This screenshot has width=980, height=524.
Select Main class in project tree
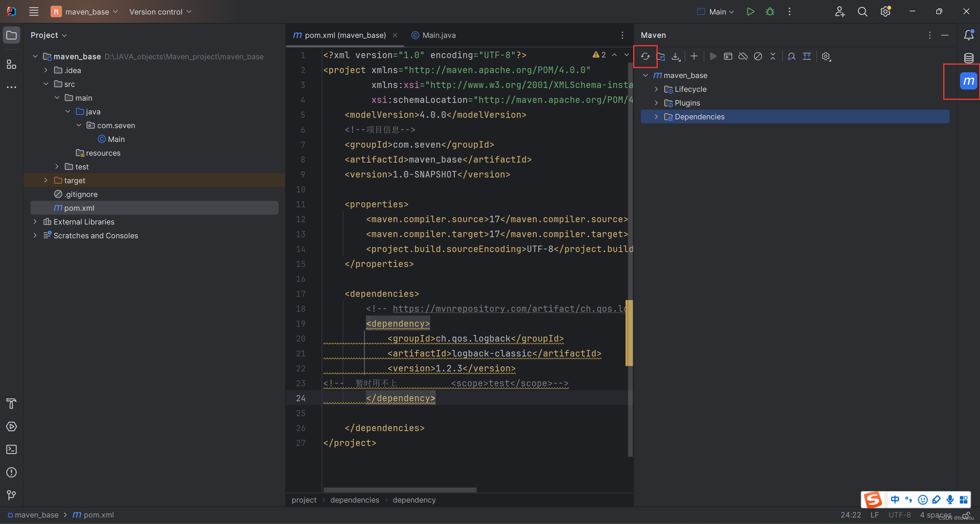coord(111,139)
